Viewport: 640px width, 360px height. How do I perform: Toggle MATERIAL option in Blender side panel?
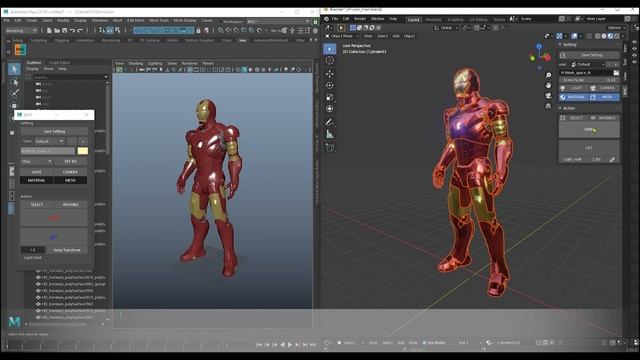(573, 97)
